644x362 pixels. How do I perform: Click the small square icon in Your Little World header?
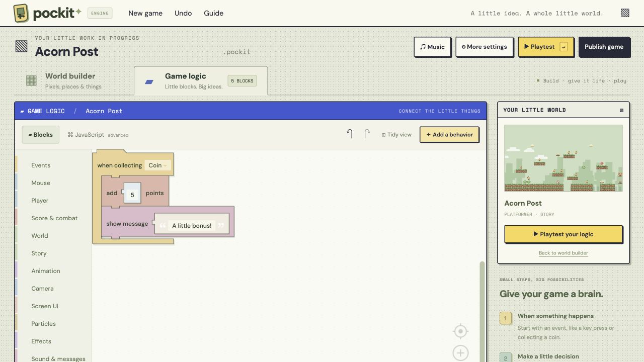(621, 110)
